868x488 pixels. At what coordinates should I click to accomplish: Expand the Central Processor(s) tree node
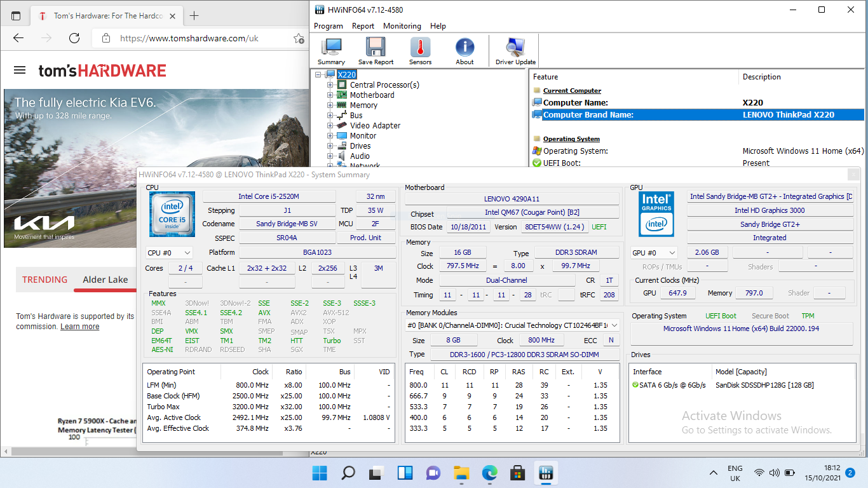tap(330, 85)
